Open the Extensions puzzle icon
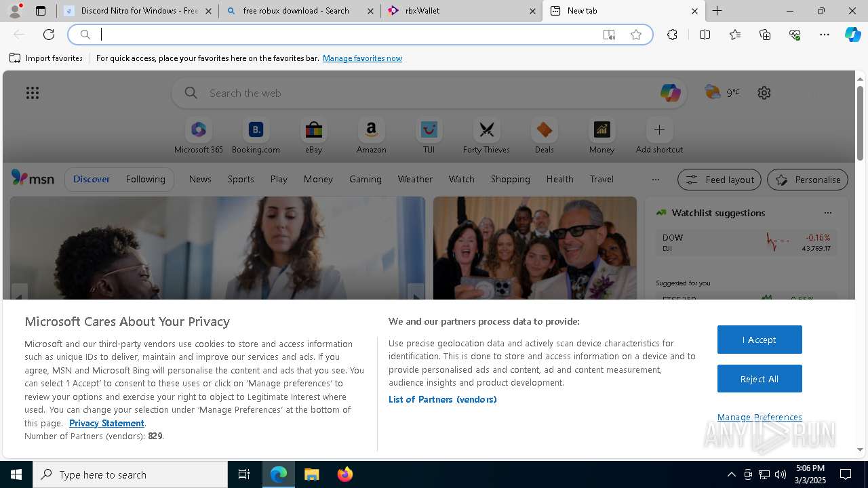The width and height of the screenshot is (868, 488). [x=672, y=35]
